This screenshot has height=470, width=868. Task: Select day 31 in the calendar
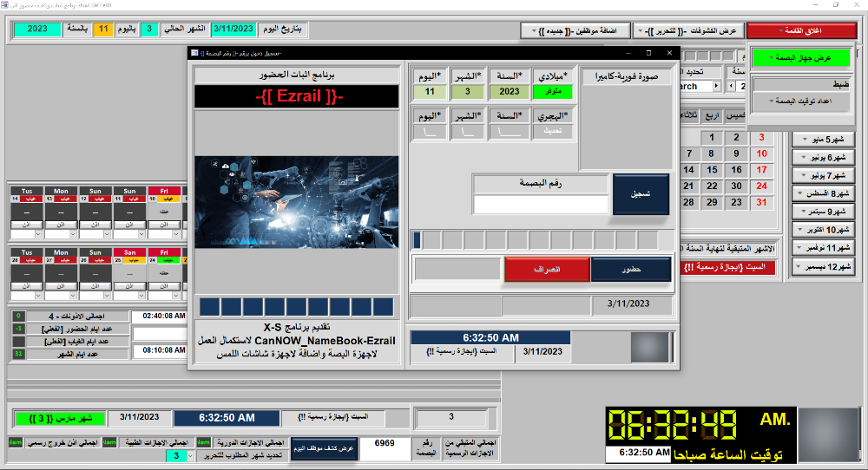point(762,202)
